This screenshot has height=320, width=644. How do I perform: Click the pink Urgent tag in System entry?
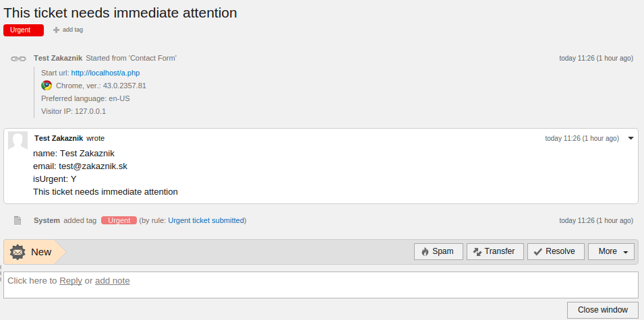[119, 220]
